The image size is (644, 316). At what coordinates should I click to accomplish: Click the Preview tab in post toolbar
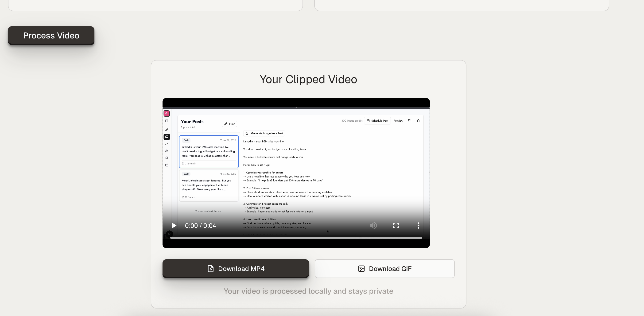click(398, 121)
